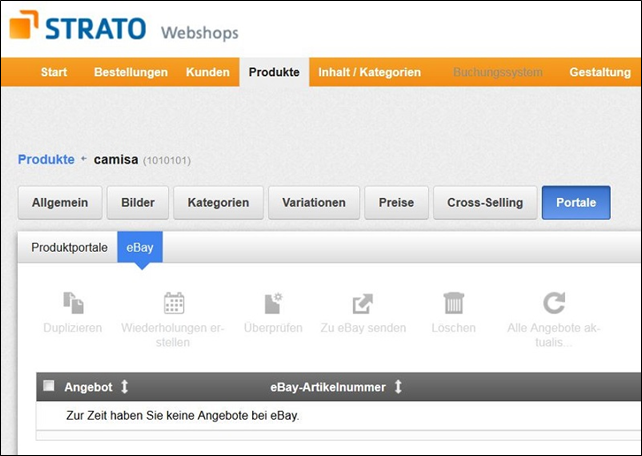Click the Löschen trash can icon

pos(454,303)
